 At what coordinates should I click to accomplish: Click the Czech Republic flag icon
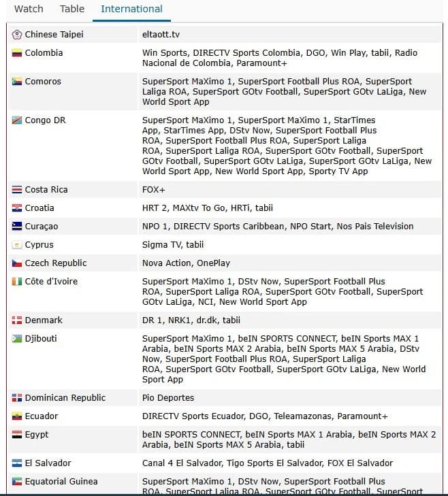tap(17, 263)
